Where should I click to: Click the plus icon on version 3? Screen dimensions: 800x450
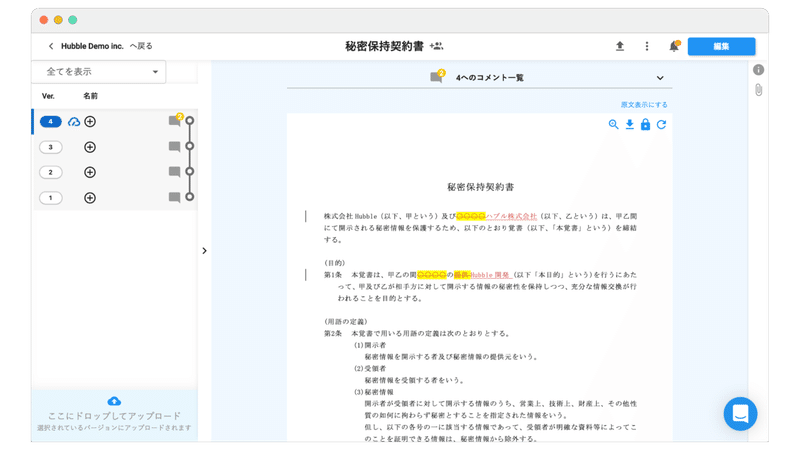90,147
